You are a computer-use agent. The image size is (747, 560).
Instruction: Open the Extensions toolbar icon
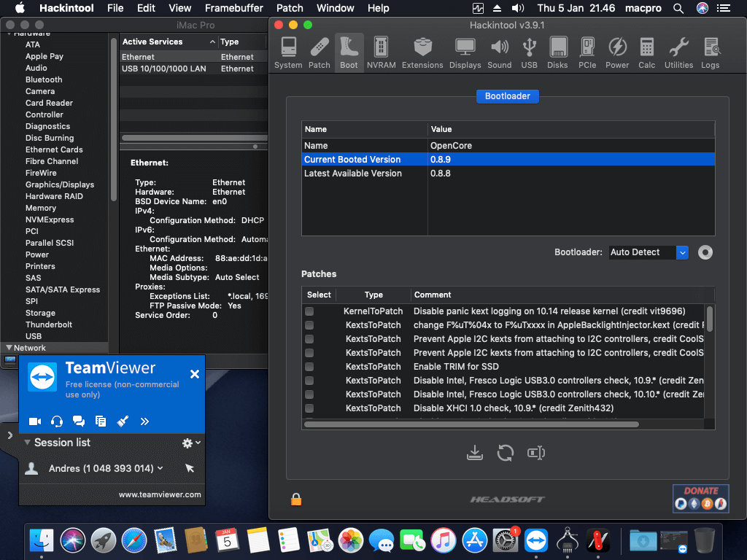click(x=422, y=52)
